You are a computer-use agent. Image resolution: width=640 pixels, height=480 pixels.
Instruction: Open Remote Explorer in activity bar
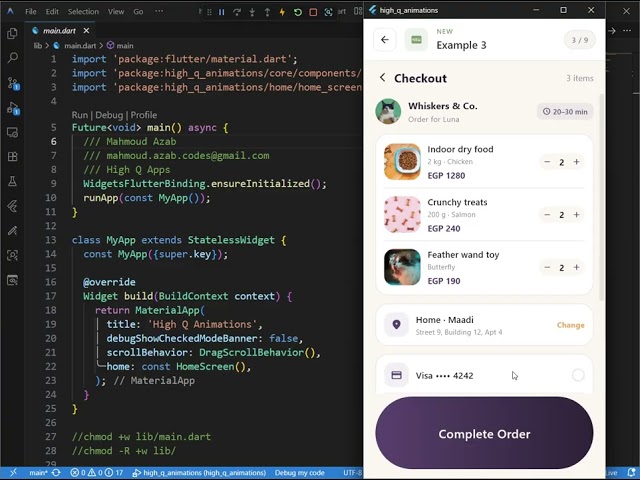pyautogui.click(x=12, y=133)
